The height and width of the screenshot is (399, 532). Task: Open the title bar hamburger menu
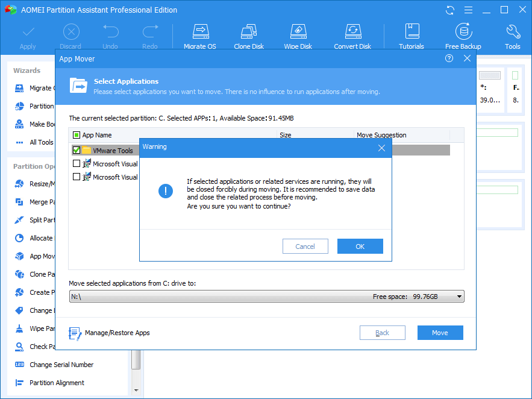click(x=467, y=10)
